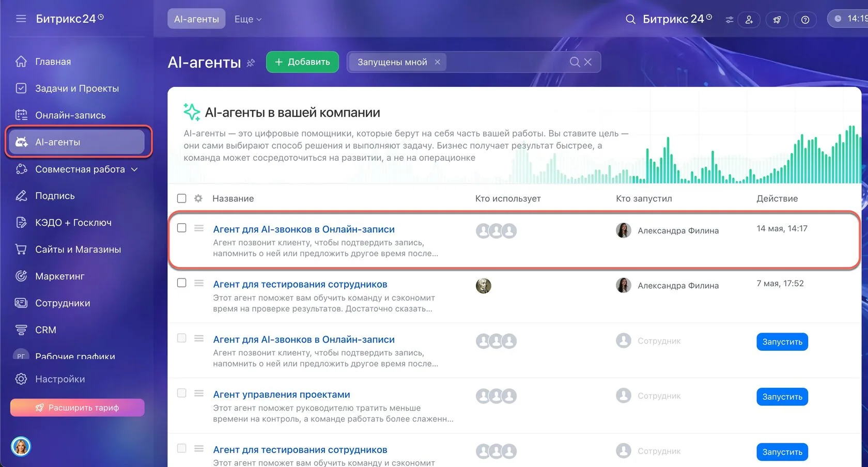This screenshot has height=467, width=868.
Task: Click the rocket icon in top bar
Action: coord(777,20)
